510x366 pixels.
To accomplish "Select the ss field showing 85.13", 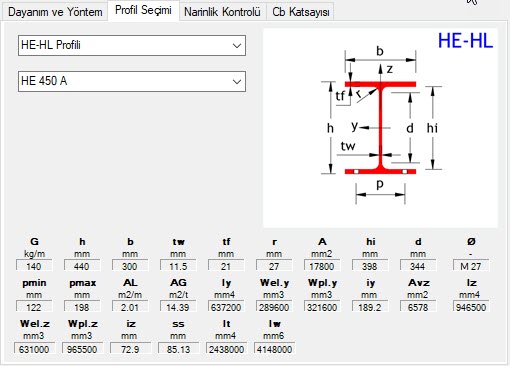I will click(x=178, y=349).
